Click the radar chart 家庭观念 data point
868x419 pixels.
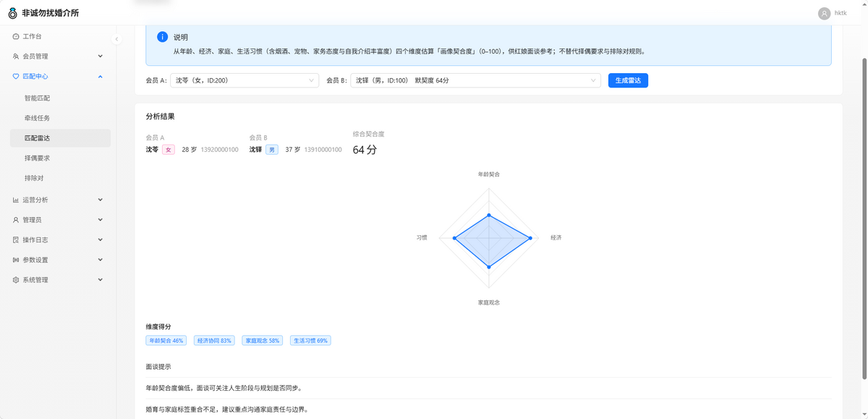pyautogui.click(x=489, y=267)
